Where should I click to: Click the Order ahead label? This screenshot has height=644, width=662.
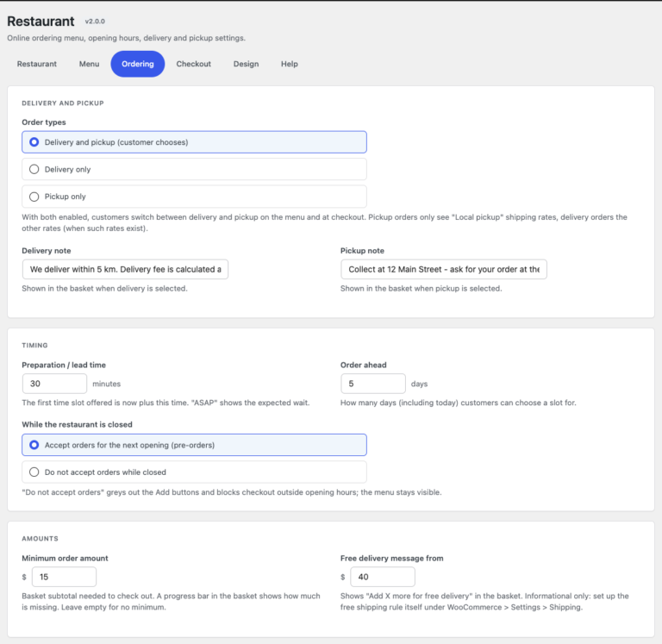point(364,366)
